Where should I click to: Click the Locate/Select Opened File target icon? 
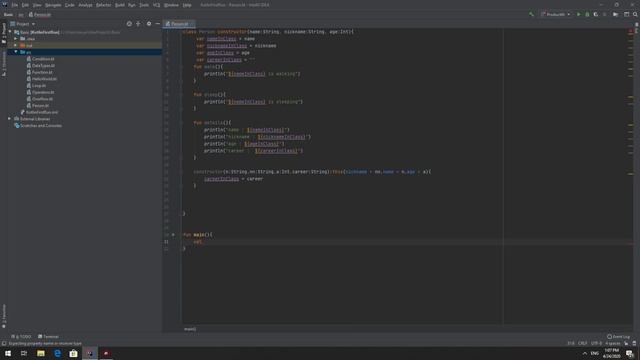click(129, 24)
